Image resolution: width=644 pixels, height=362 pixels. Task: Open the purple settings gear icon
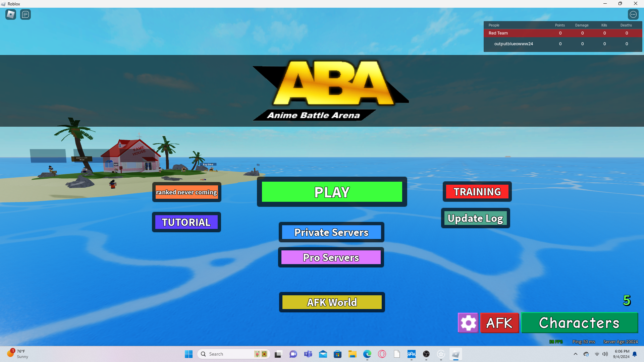[x=468, y=323]
